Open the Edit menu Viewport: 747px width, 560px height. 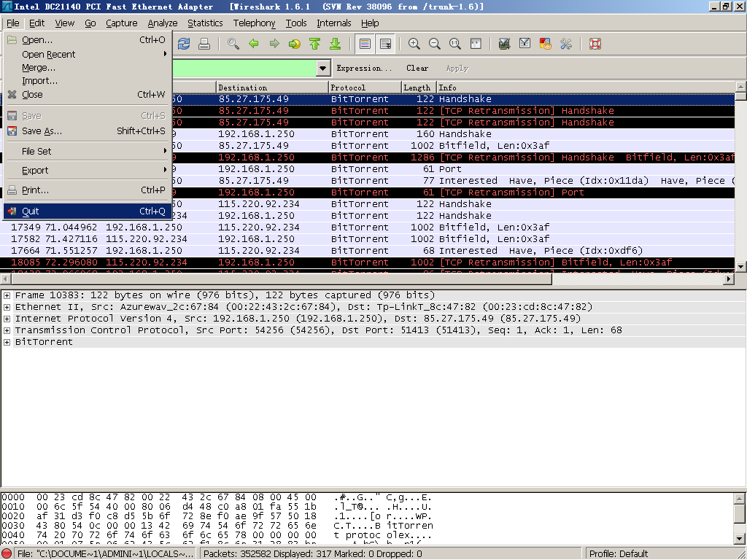click(x=36, y=23)
